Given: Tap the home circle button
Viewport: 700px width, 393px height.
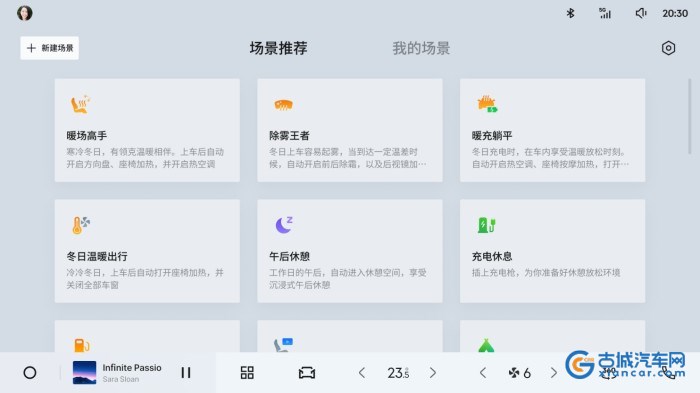Looking at the screenshot, I should (30, 372).
